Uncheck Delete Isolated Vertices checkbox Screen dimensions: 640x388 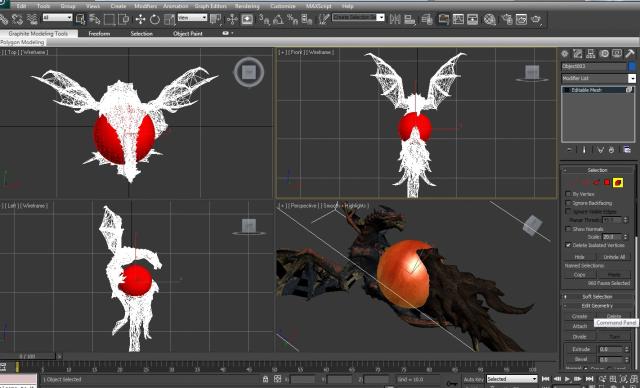tap(568, 245)
